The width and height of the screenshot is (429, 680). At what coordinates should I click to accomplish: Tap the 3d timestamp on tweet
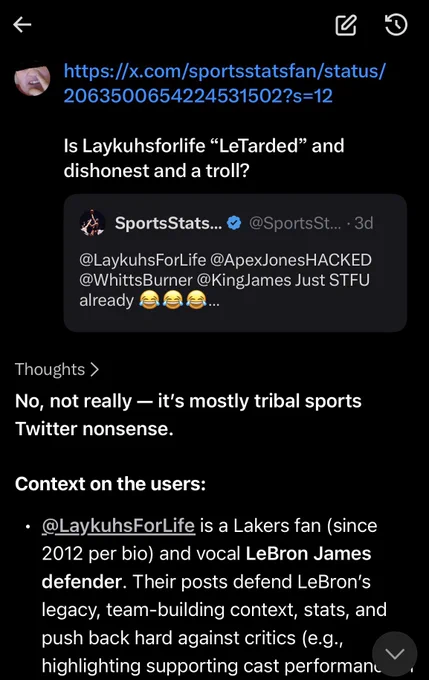coord(364,223)
